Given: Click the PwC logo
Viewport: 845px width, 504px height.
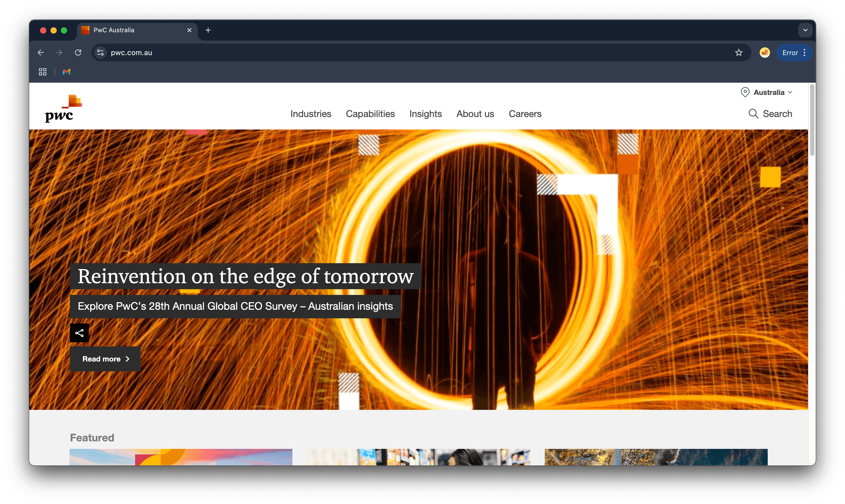Looking at the screenshot, I should (63, 108).
